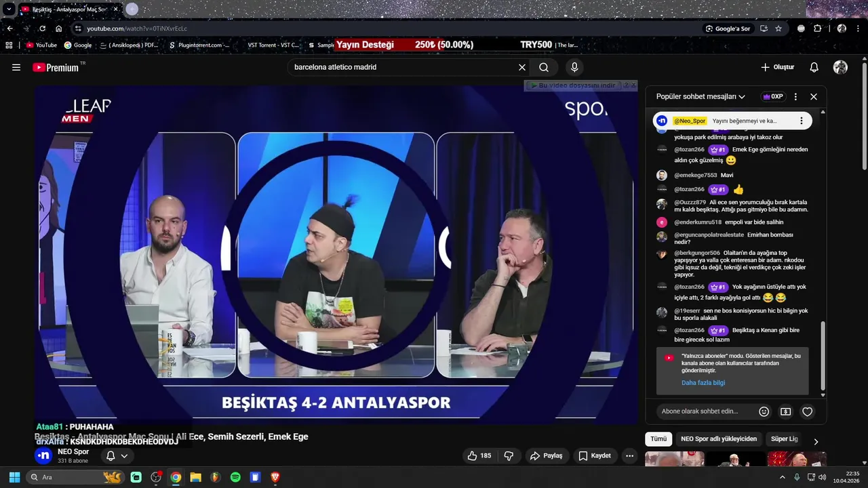Screen dimensions: 868x488
Task: Click Oluştur create button
Action: point(777,67)
